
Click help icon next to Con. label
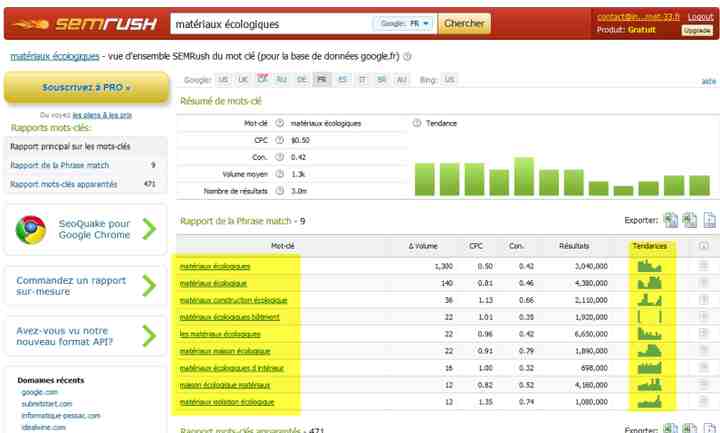tap(279, 157)
